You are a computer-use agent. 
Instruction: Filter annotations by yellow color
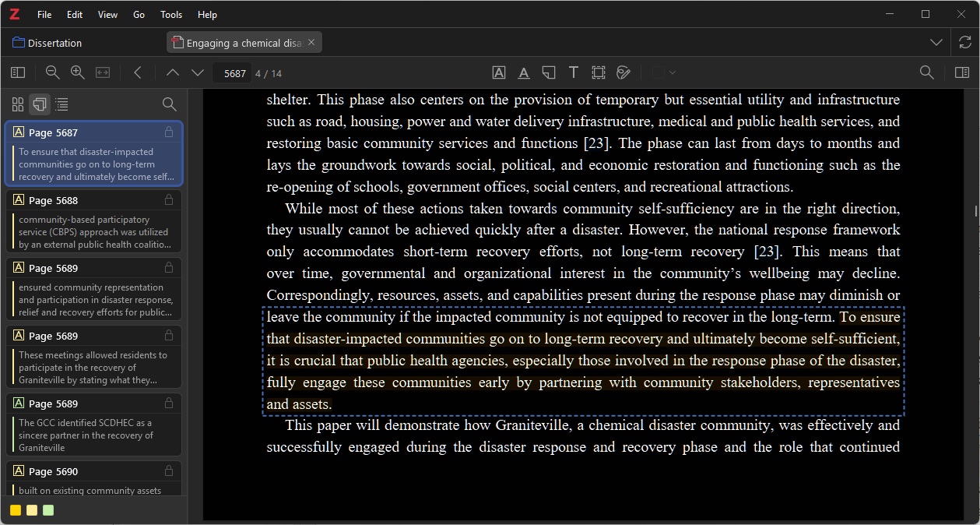(16, 510)
